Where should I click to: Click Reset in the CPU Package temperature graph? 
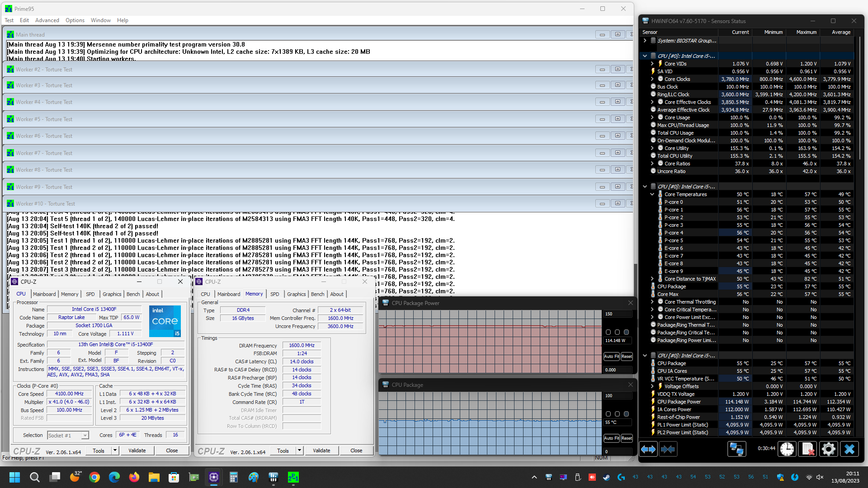[x=627, y=438]
